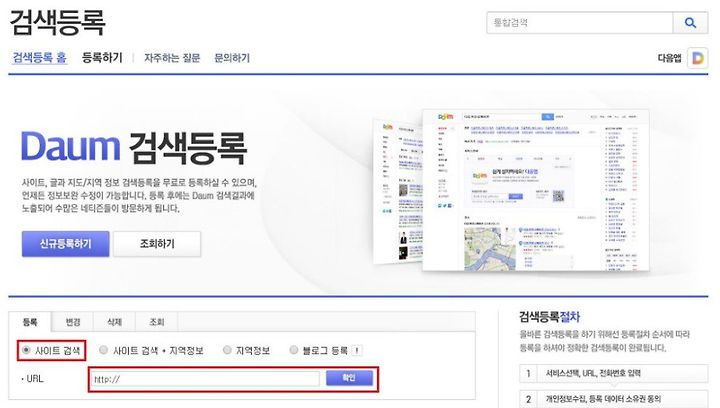Screen dimensions: 720x408
Task: Click the 검색등록 logo title
Action: (57, 22)
